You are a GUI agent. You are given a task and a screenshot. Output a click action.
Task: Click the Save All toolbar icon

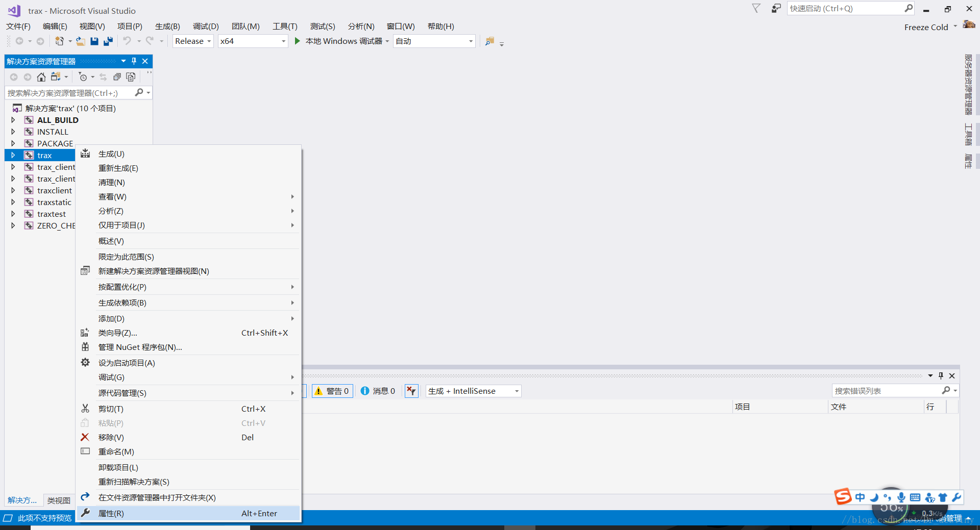click(108, 41)
